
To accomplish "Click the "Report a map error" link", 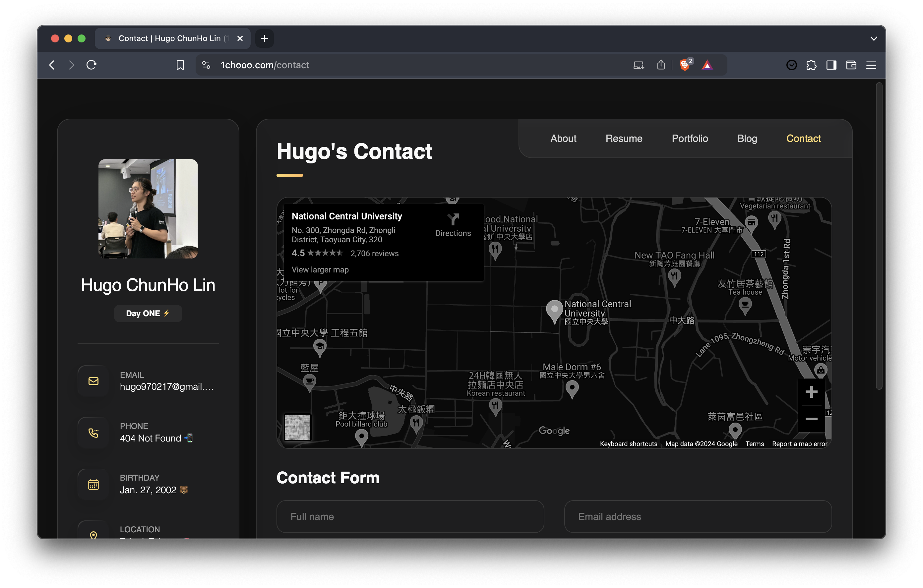I will pyautogui.click(x=800, y=443).
